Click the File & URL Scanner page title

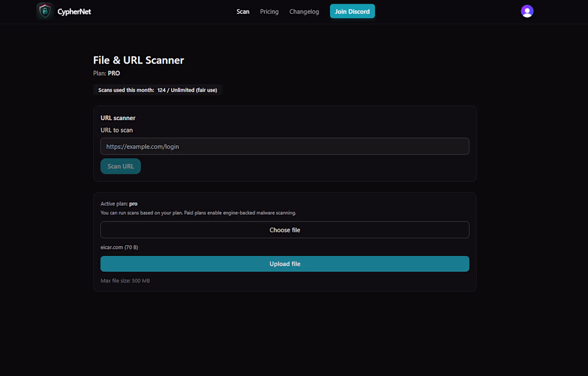(x=138, y=60)
